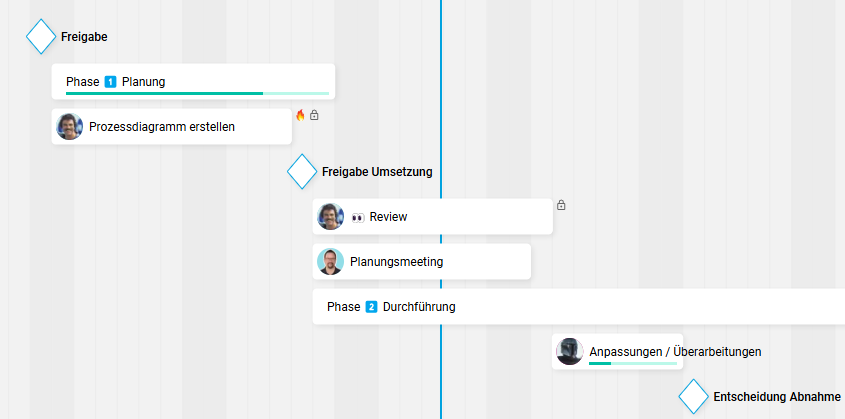The width and height of the screenshot is (845, 419).
Task: Click the fire icon beside Prozessdiagramm erstellen
Action: pos(300,115)
